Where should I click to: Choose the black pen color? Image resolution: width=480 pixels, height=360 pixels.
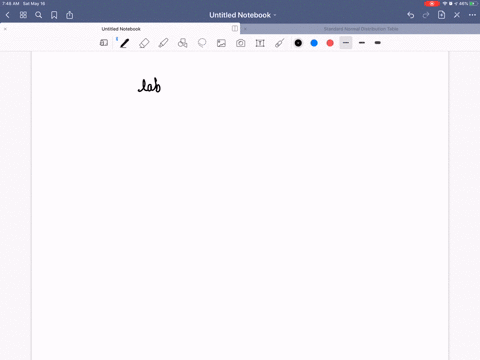point(298,43)
